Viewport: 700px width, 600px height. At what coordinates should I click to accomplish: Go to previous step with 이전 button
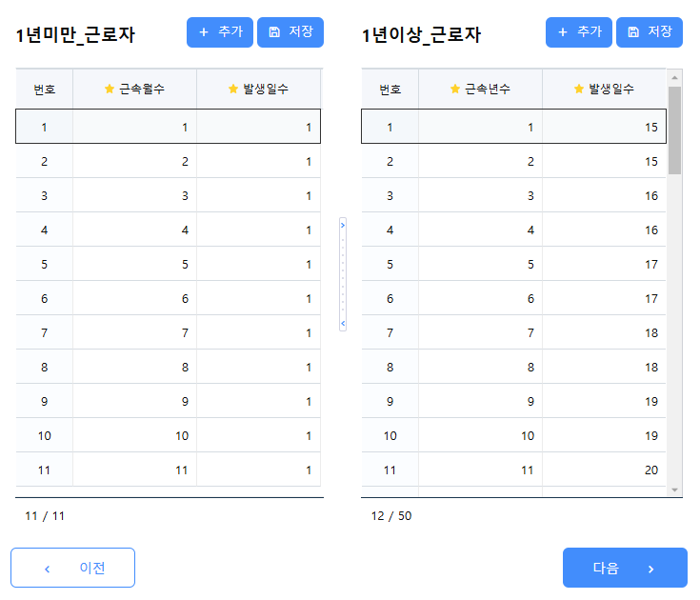pyautogui.click(x=72, y=568)
